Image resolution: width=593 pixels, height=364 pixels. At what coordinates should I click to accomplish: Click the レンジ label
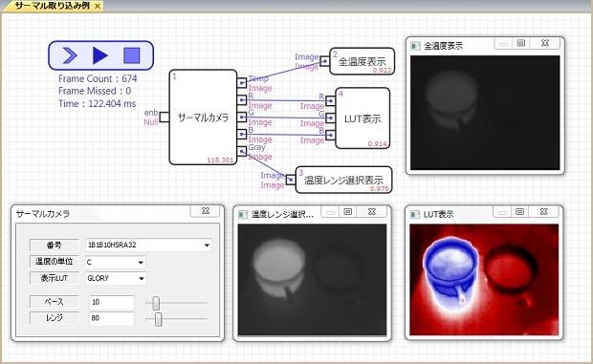(x=55, y=318)
